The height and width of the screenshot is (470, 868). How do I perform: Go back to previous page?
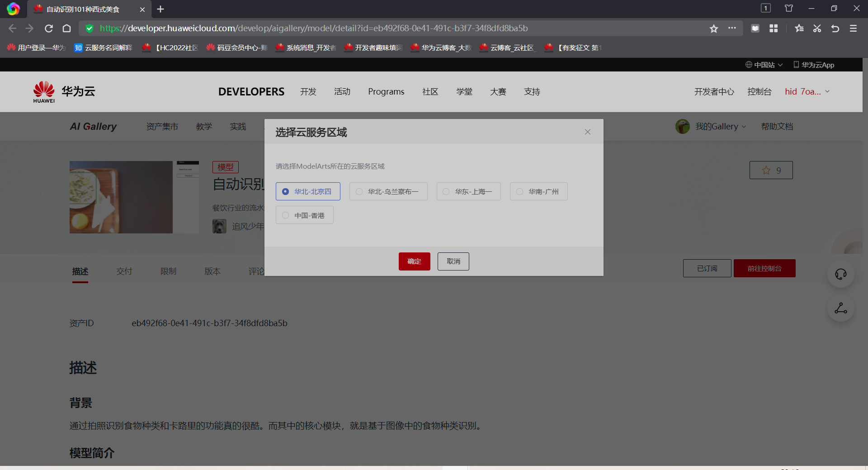click(12, 28)
